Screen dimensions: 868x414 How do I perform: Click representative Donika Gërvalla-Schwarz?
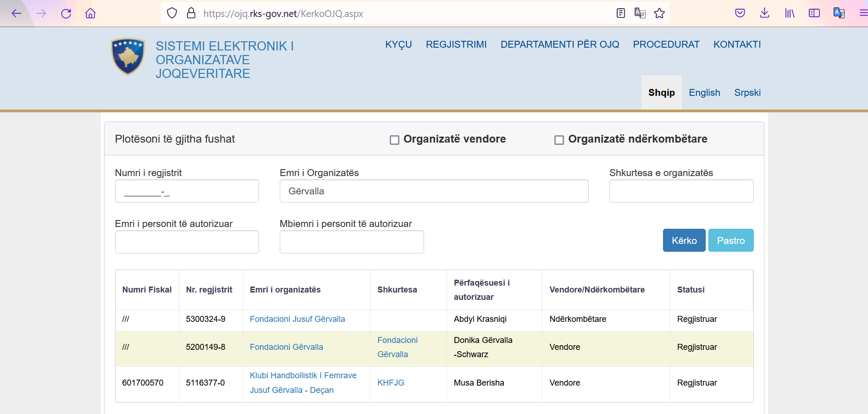pos(483,347)
